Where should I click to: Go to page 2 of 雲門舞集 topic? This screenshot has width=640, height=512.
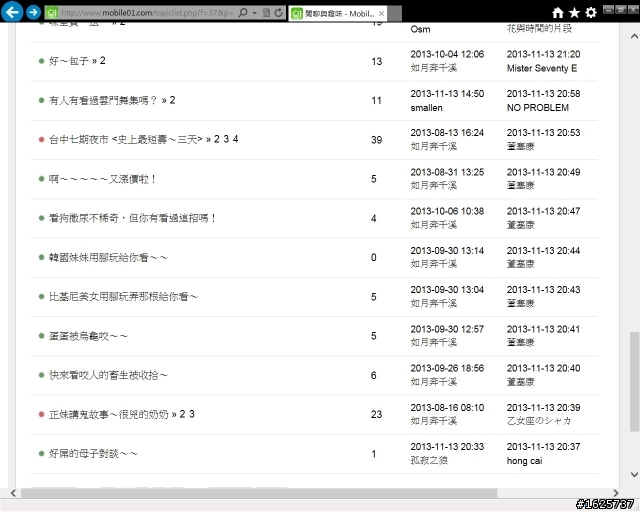click(172, 100)
